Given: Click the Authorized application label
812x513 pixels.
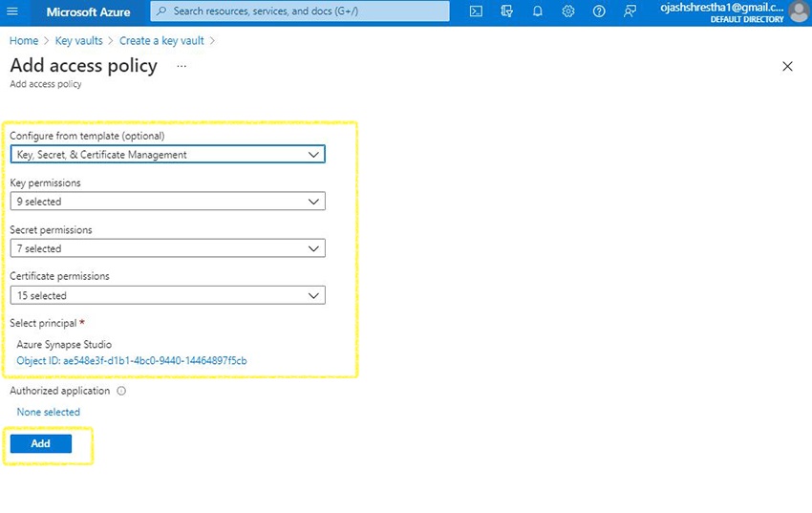Looking at the screenshot, I should coord(60,391).
